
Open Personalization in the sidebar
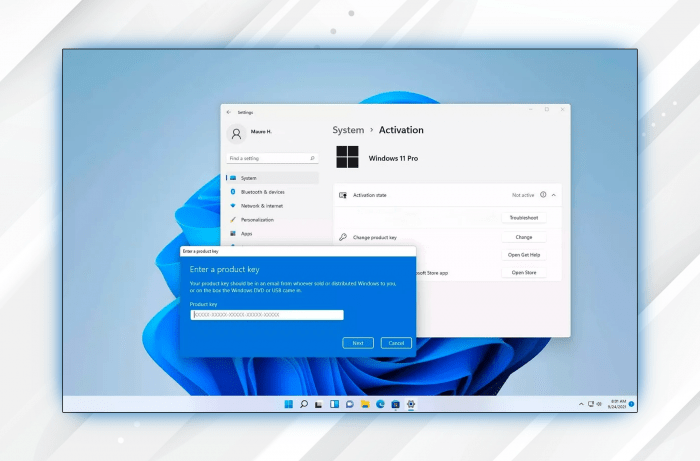coord(257,219)
